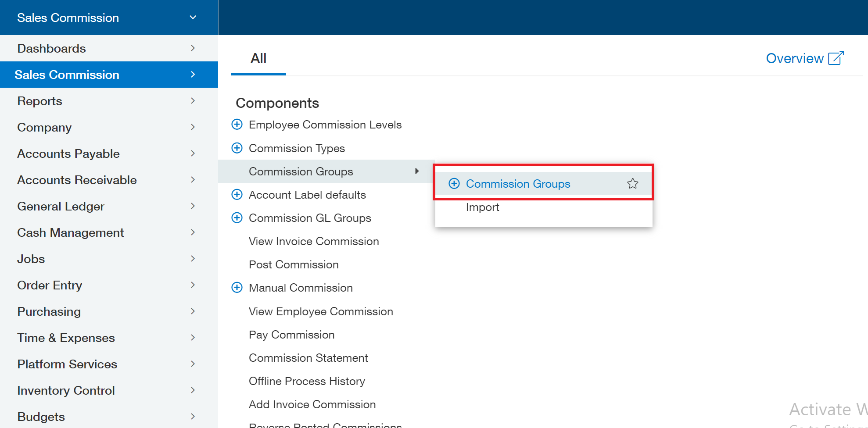Open Account Label defaults
This screenshot has width=868, height=428.
[x=307, y=195]
